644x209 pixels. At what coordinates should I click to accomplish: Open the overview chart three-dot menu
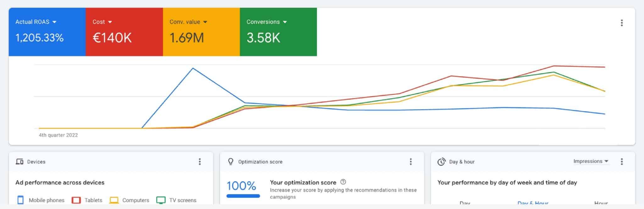pyautogui.click(x=621, y=23)
